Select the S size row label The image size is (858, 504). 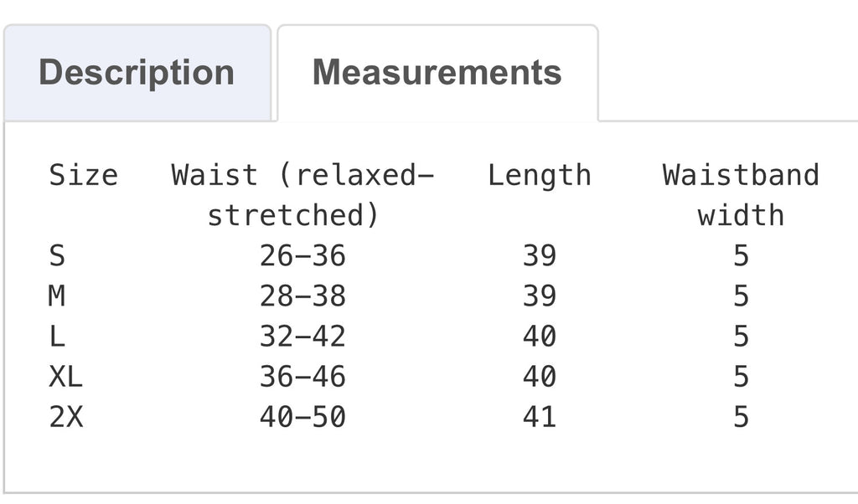click(x=57, y=256)
